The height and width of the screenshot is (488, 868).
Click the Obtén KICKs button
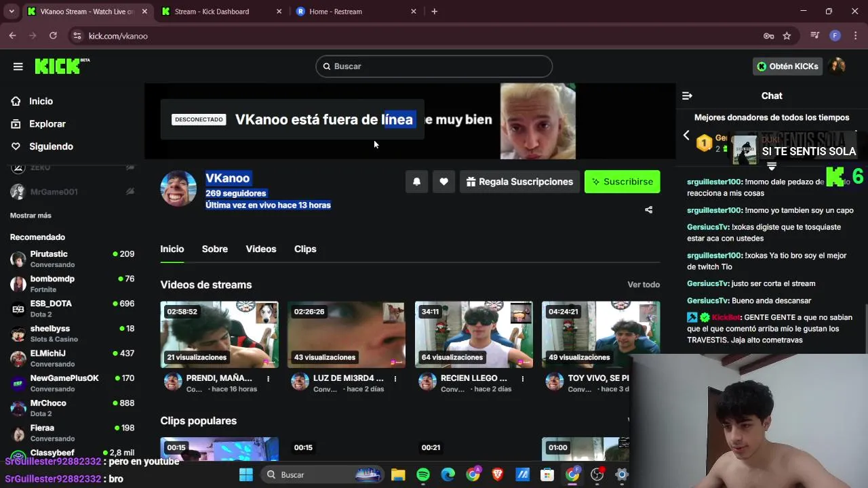click(x=788, y=66)
